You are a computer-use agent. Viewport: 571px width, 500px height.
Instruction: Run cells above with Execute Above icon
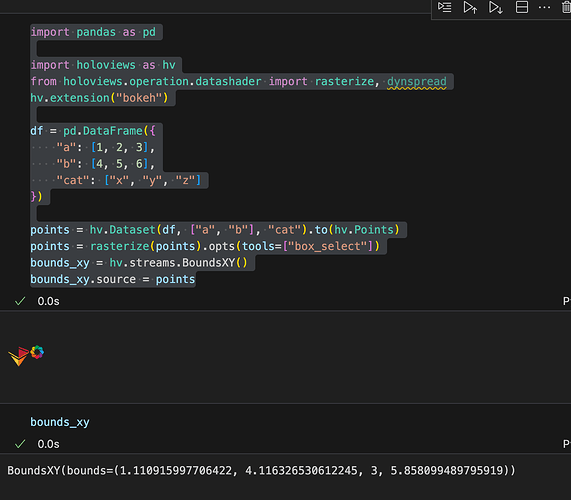tap(470, 7)
